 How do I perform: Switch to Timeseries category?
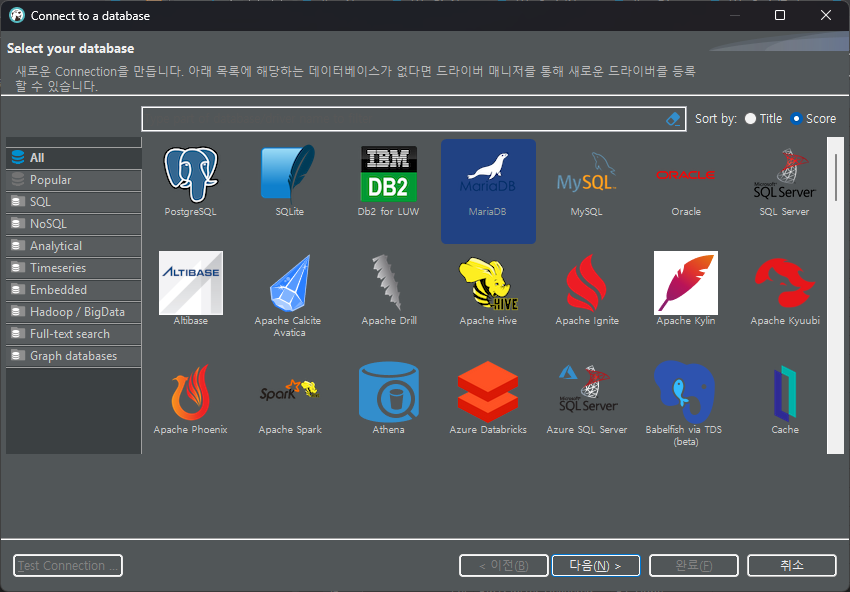coord(74,268)
